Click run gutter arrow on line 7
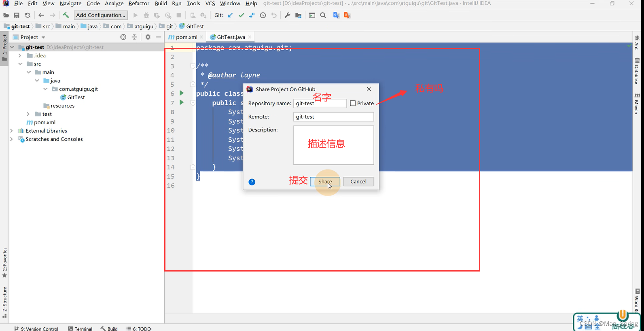Viewport: 644px width, 331px height. 182,102
